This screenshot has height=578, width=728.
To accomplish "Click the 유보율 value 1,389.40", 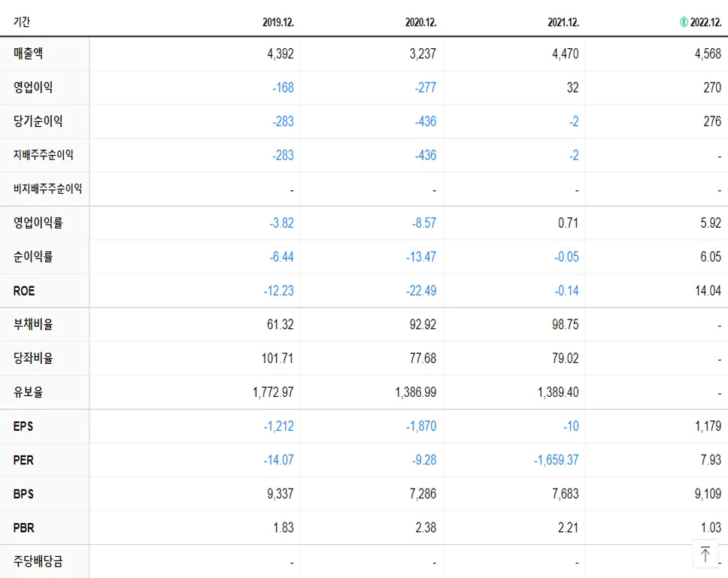I will (558, 392).
